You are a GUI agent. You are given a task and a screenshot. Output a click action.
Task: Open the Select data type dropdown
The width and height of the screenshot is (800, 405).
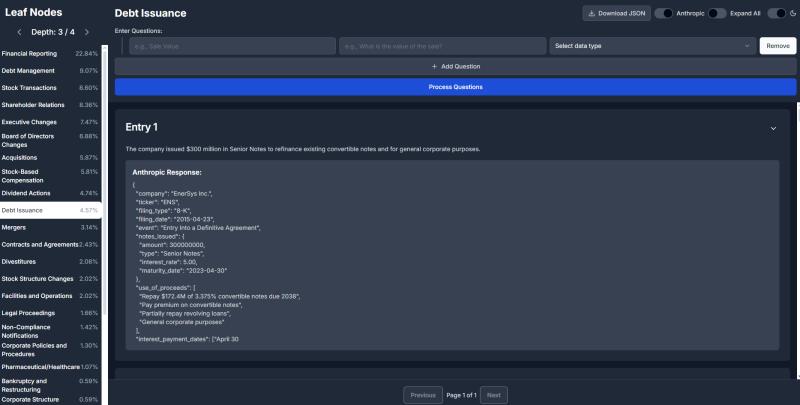tap(652, 46)
